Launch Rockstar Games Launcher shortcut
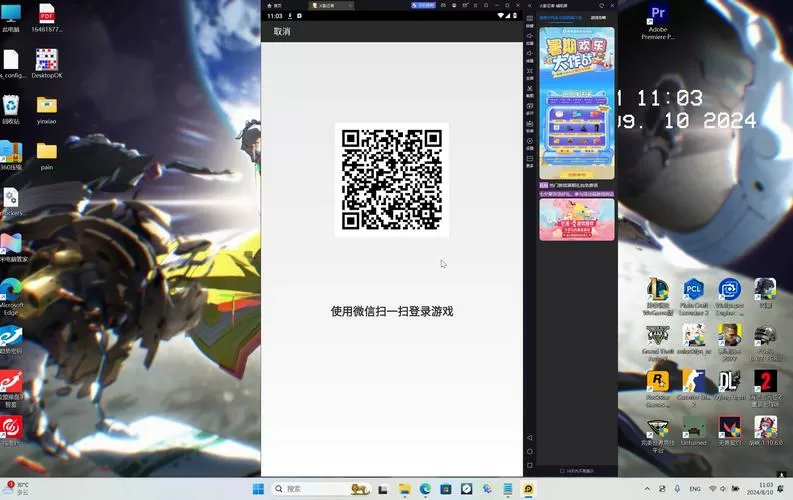Image resolution: width=793 pixels, height=500 pixels. pyautogui.click(x=657, y=388)
